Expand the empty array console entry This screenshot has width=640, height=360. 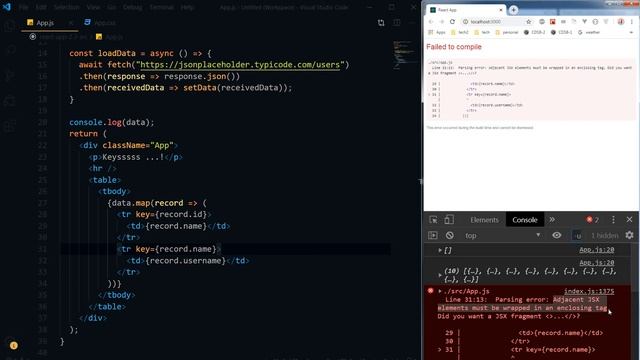[x=440, y=250]
